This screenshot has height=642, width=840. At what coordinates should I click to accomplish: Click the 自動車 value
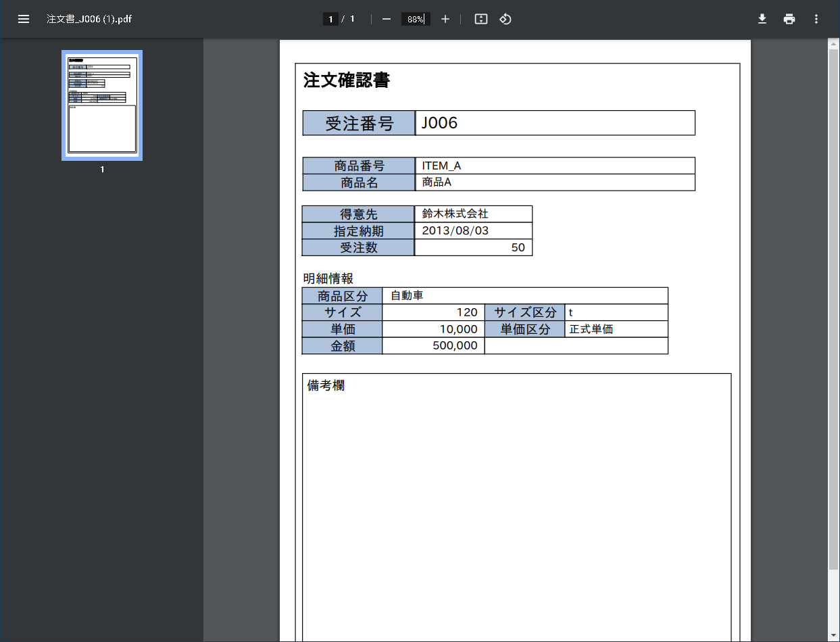pyautogui.click(x=407, y=296)
